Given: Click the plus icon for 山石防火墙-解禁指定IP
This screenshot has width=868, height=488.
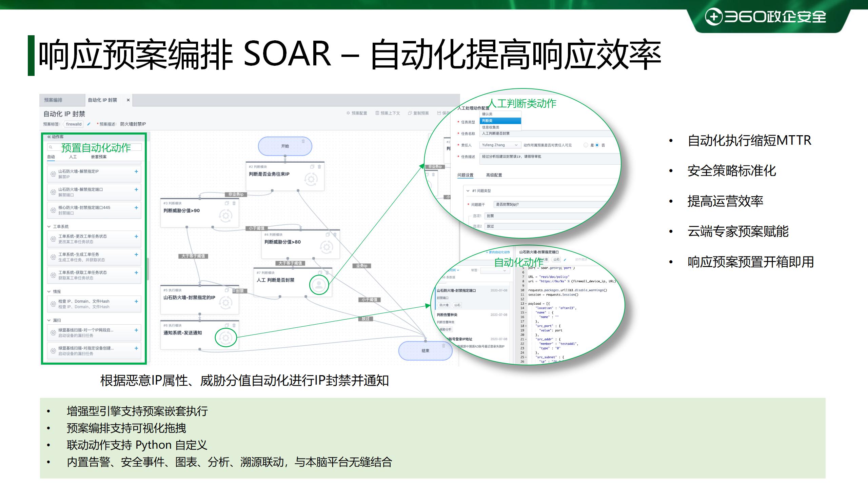Looking at the screenshot, I should coord(136,171).
